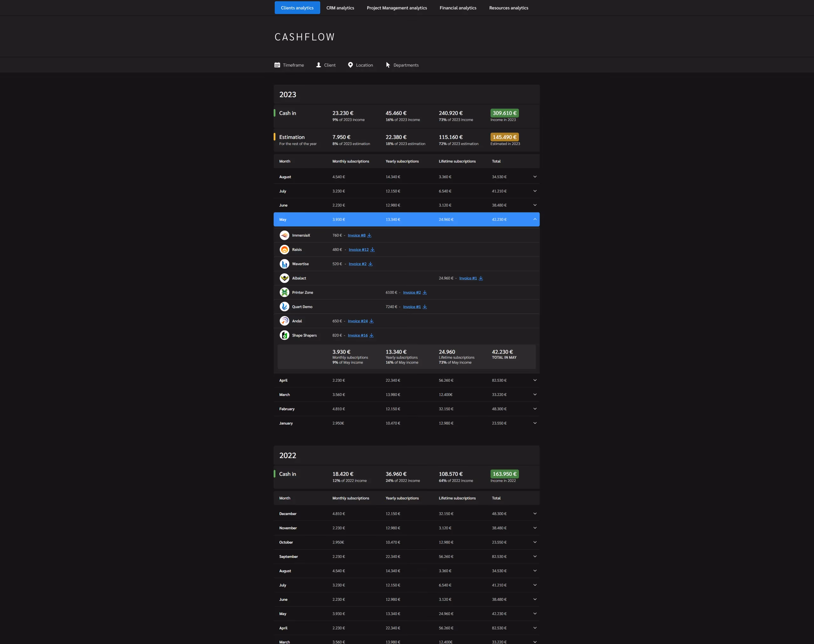This screenshot has width=814, height=644.
Task: Expand the November 2022 row chevron
Action: [x=535, y=528]
